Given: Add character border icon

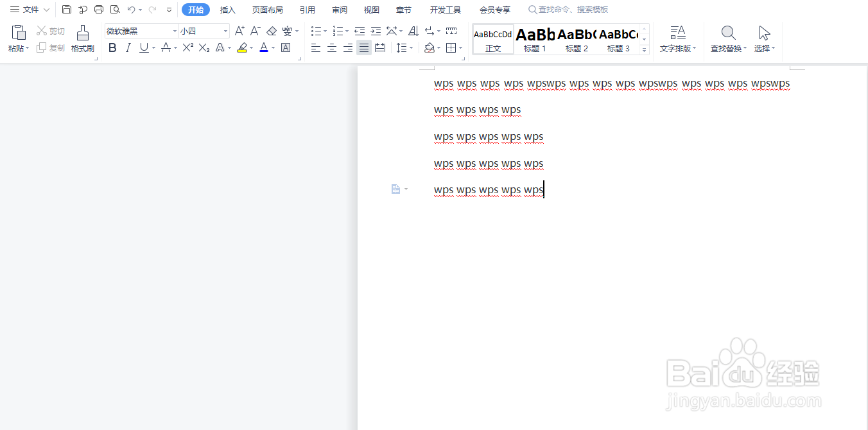Looking at the screenshot, I should [286, 47].
